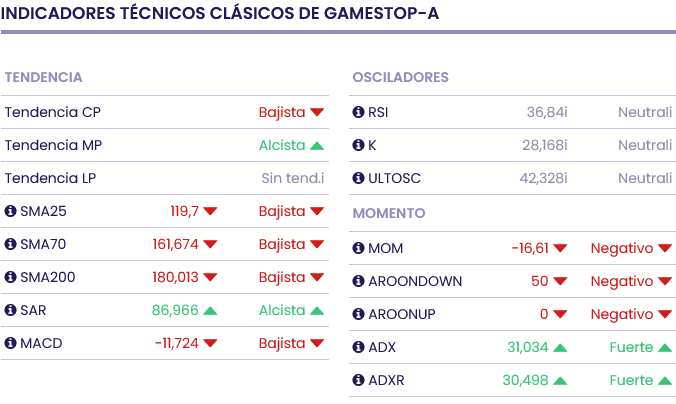Click the OSCILADORES section heading
The height and width of the screenshot is (404, 676).
click(x=400, y=77)
